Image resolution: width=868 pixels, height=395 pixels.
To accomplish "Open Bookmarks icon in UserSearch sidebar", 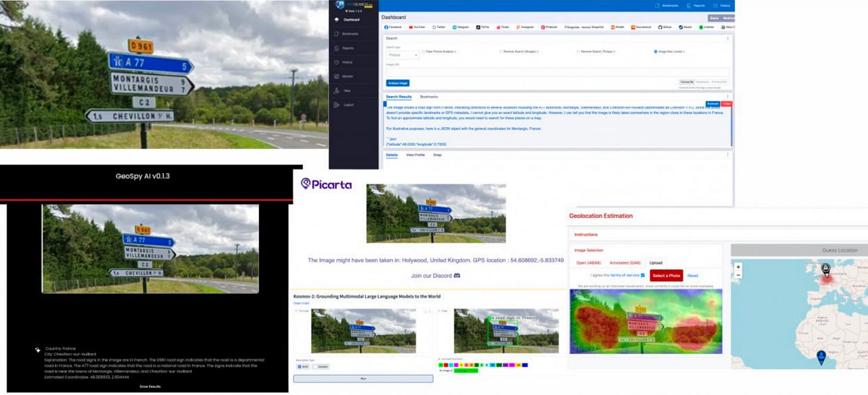I will [x=336, y=33].
